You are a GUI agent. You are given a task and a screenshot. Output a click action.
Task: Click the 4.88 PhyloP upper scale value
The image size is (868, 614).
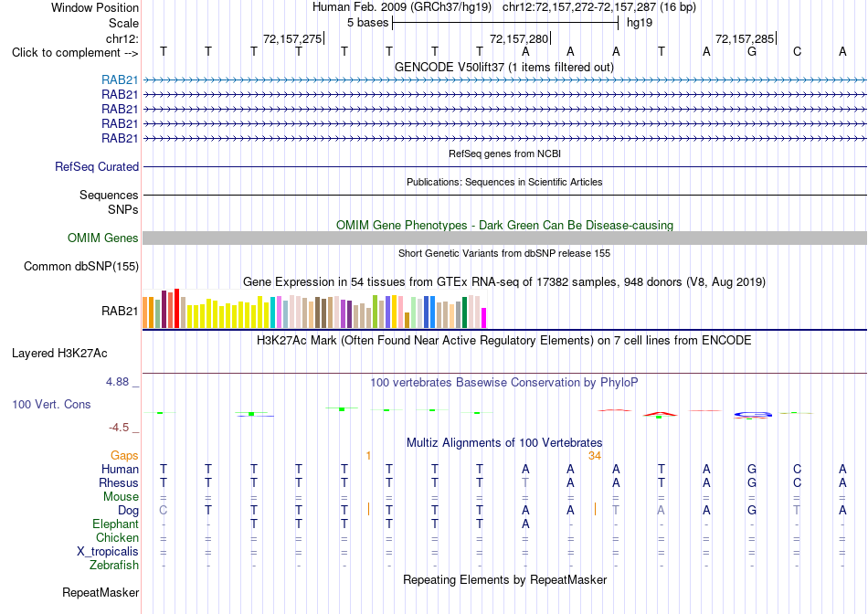coord(117,382)
